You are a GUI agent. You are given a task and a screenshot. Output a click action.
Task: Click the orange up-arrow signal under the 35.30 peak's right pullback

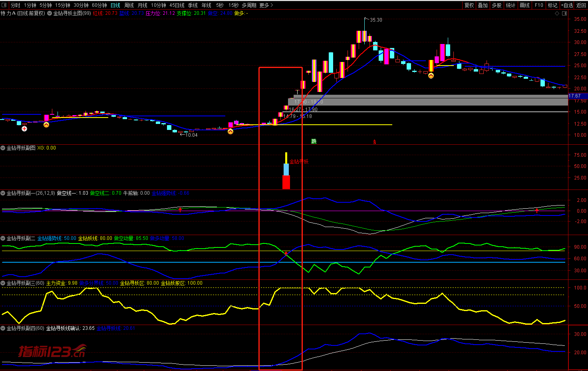tap(431, 75)
